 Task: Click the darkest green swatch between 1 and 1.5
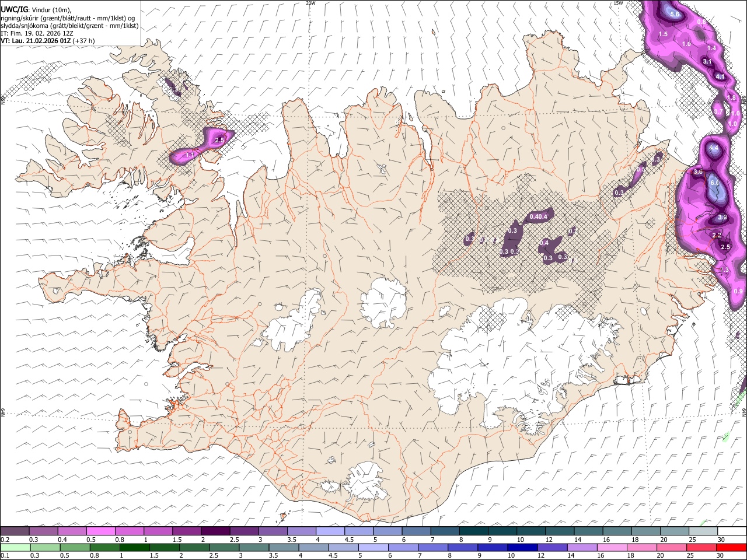click(135, 548)
